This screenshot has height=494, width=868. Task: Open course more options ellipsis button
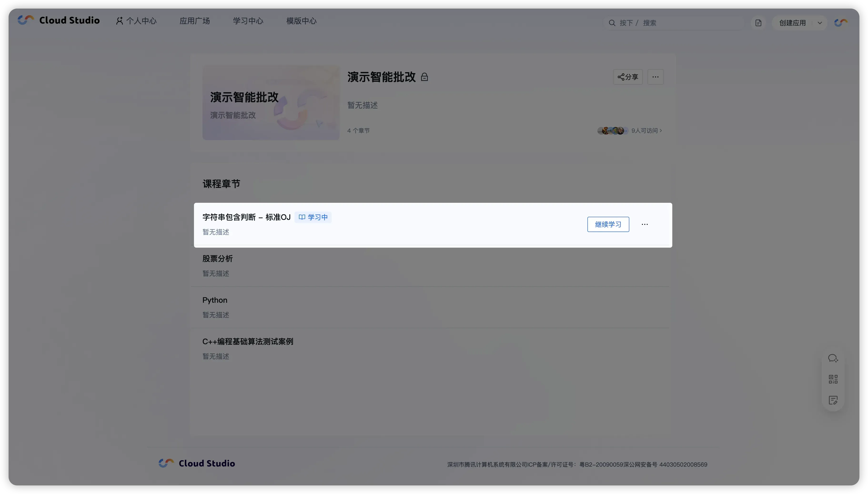coord(655,77)
